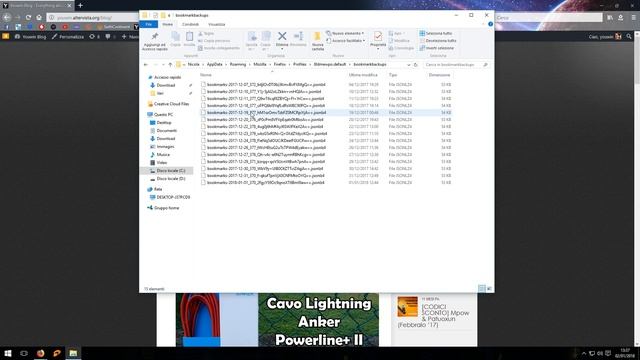This screenshot has width=640, height=360.
Task: Sort by Ultima modifica column header
Action: pyautogui.click(x=363, y=75)
